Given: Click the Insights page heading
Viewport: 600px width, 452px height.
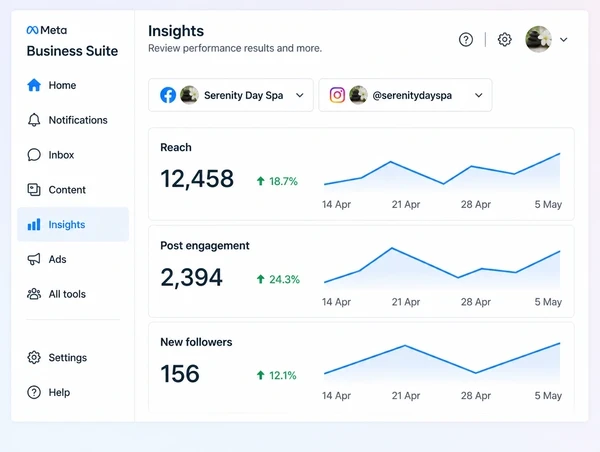Looking at the screenshot, I should [x=176, y=31].
